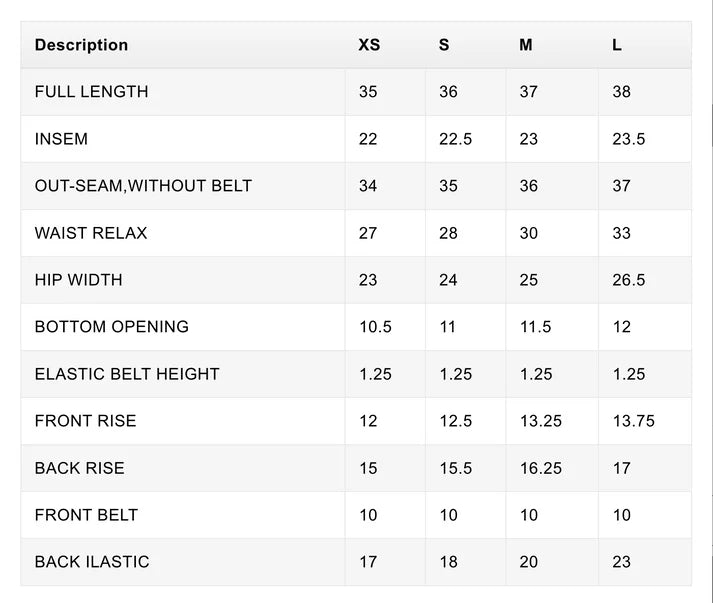Select the L size column header
This screenshot has height=603, width=713.
(617, 45)
